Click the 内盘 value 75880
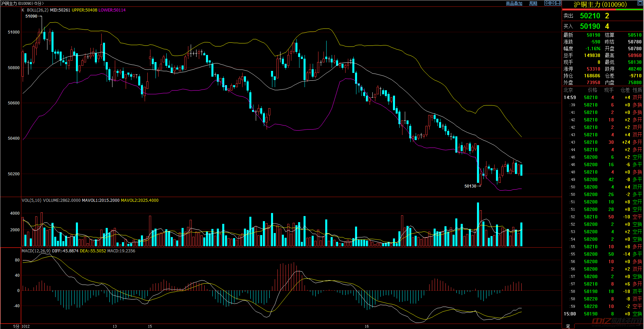 635,82
